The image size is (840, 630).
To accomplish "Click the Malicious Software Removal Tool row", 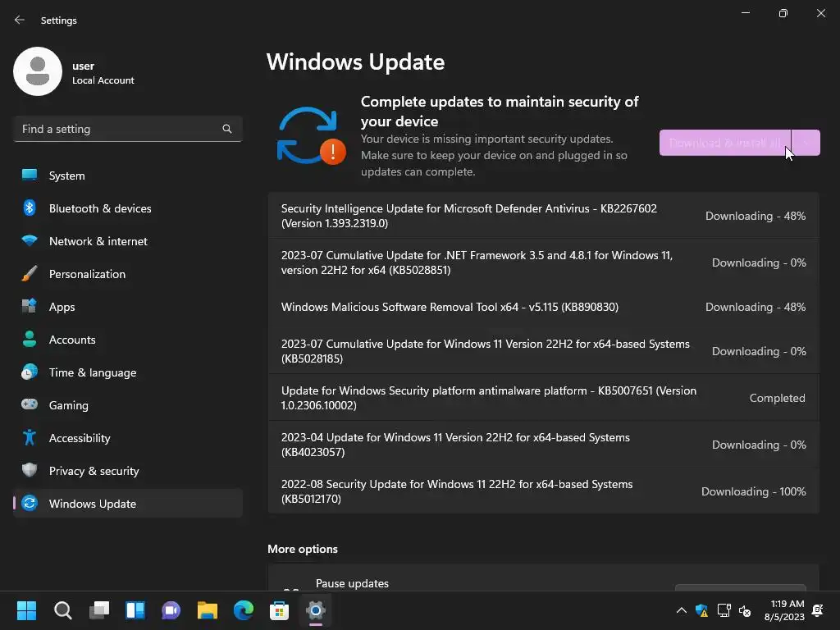I will [x=543, y=307].
